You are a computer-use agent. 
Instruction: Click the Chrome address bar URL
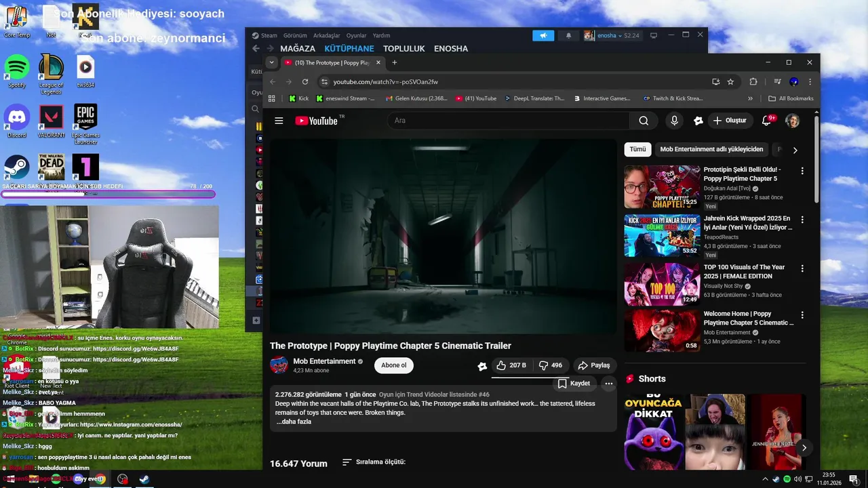pos(385,81)
